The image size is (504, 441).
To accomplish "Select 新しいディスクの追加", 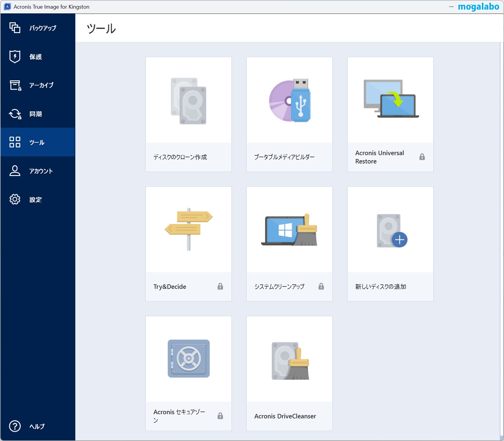I will click(390, 243).
